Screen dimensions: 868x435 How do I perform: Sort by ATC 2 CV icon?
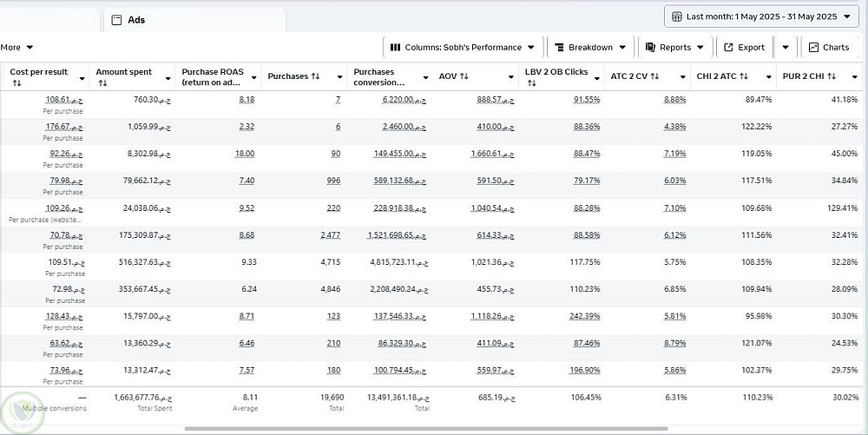click(655, 76)
